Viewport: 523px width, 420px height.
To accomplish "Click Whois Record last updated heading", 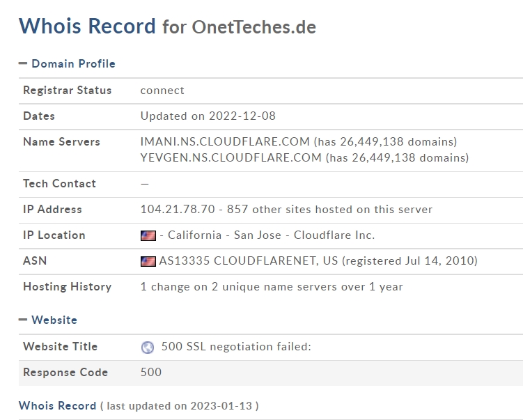I will pyautogui.click(x=57, y=405).
